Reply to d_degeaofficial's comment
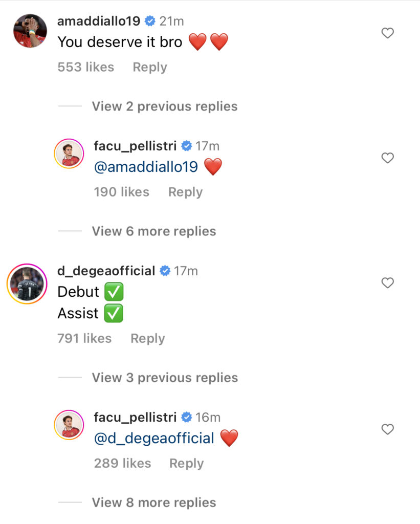 click(148, 339)
